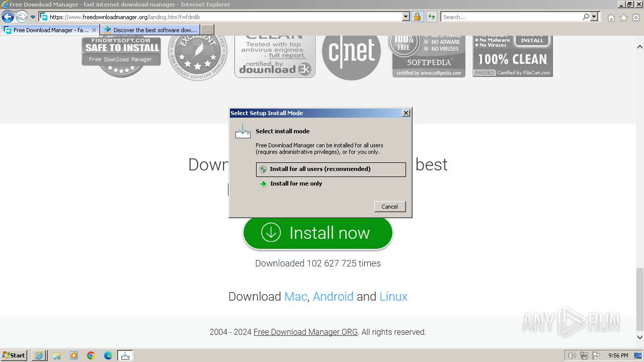
Task: Close the Select Setup Install Mode dialog
Action: [x=406, y=113]
